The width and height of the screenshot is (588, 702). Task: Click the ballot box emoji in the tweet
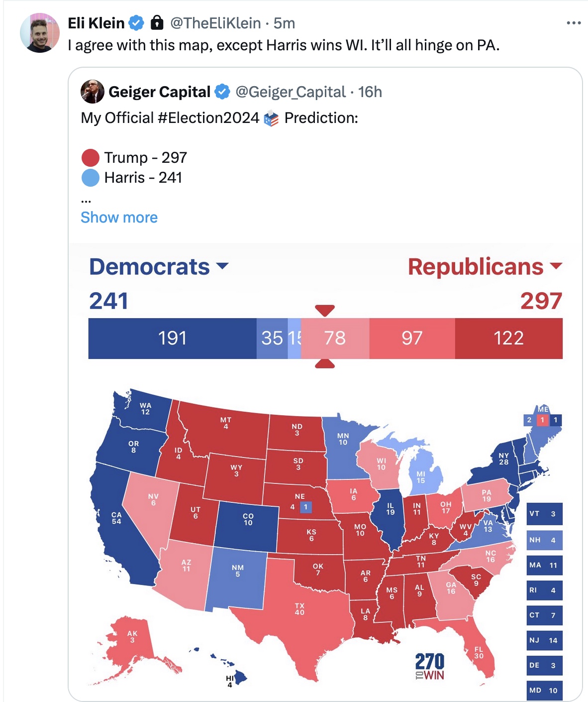pos(271,118)
